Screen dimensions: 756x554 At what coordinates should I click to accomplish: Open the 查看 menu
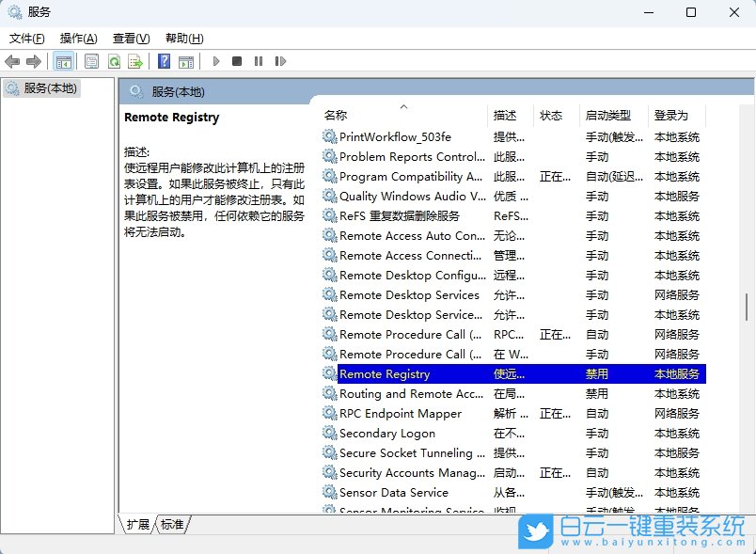click(131, 39)
